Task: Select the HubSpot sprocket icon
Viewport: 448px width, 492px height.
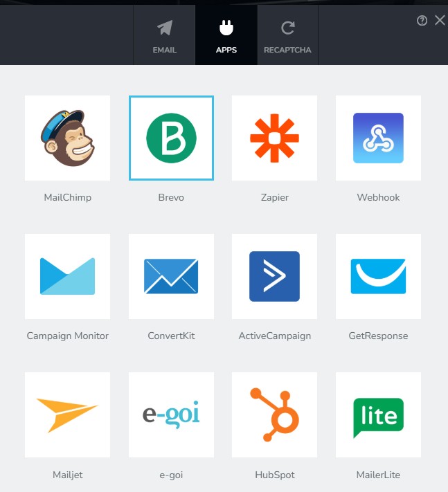Action: point(274,414)
